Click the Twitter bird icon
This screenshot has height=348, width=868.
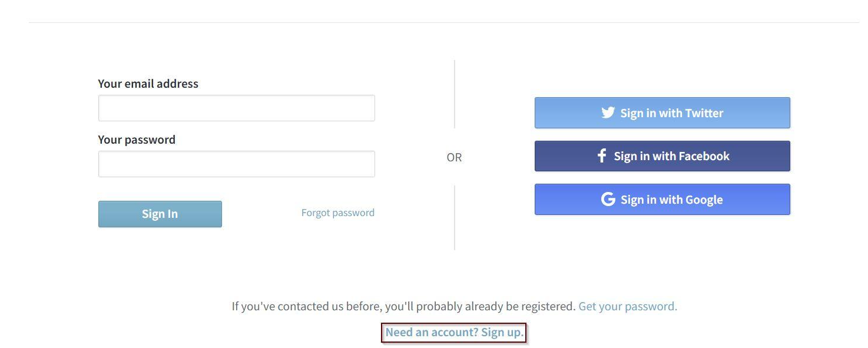click(608, 112)
